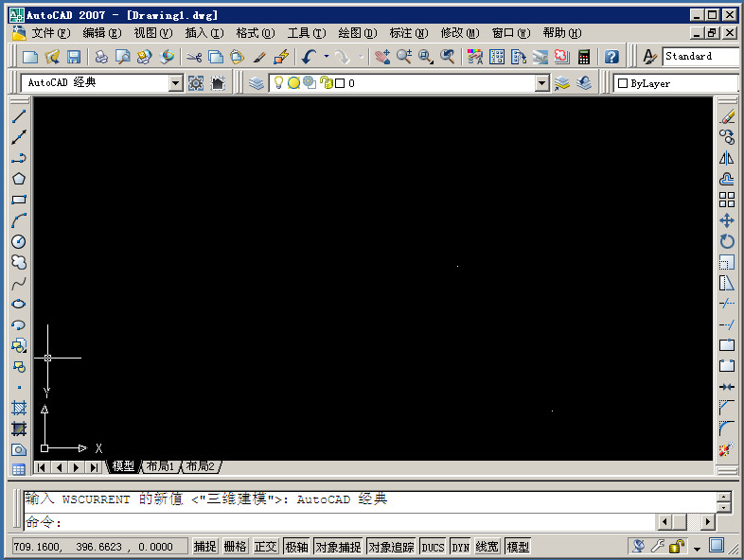This screenshot has height=560, width=744.
Task: Open the 绘图(D) menu
Action: point(357,33)
